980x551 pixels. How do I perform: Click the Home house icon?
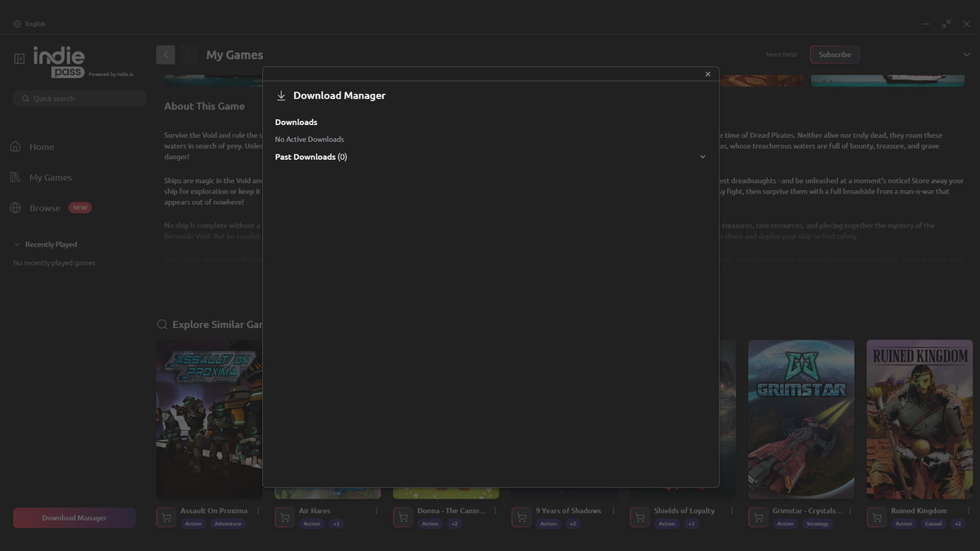tap(16, 147)
